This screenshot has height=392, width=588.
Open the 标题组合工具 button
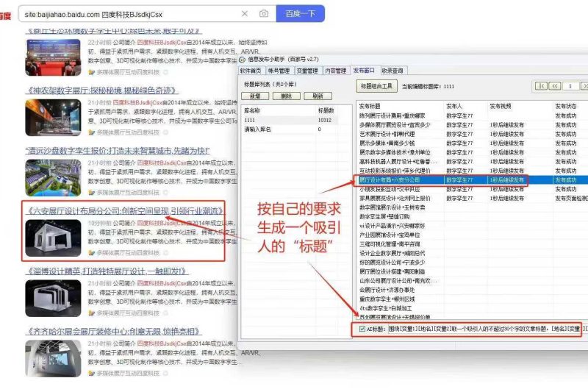coord(376,86)
